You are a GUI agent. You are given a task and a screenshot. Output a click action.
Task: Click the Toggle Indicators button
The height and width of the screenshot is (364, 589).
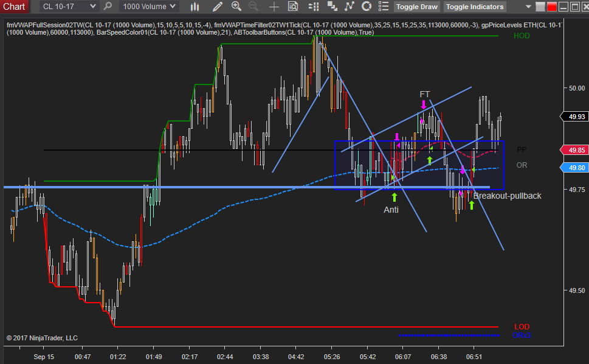(475, 7)
